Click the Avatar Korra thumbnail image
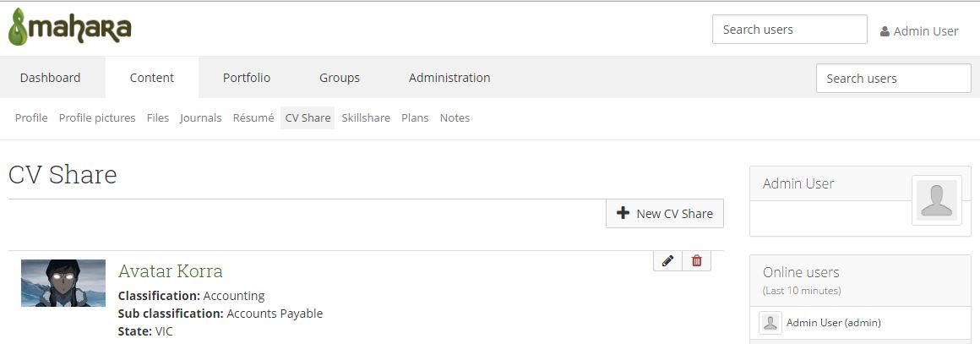 pos(63,283)
